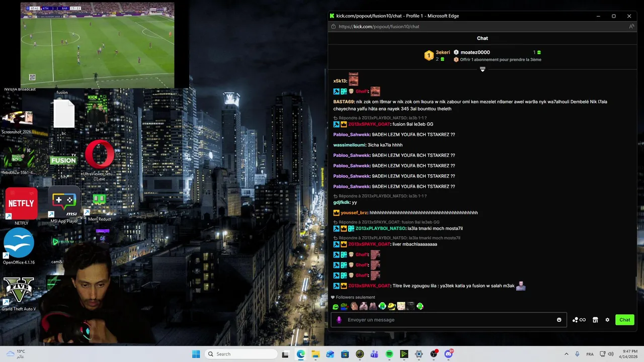Image resolution: width=644 pixels, height=362 pixels.
Task: Select Screenshot_2026 desktop file
Action: (x=18, y=122)
